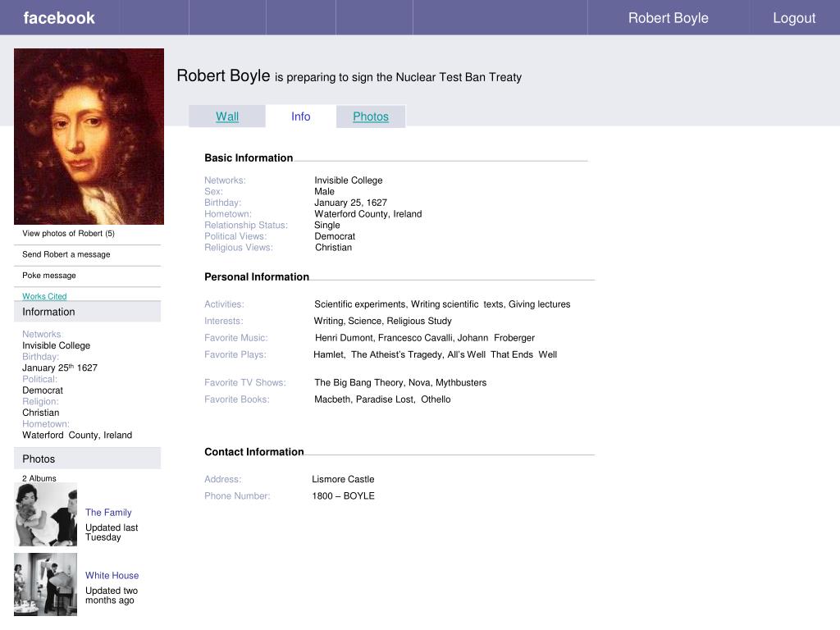Image resolution: width=840 pixels, height=630 pixels.
Task: Open Robert Boyle name in top bar
Action: [668, 18]
